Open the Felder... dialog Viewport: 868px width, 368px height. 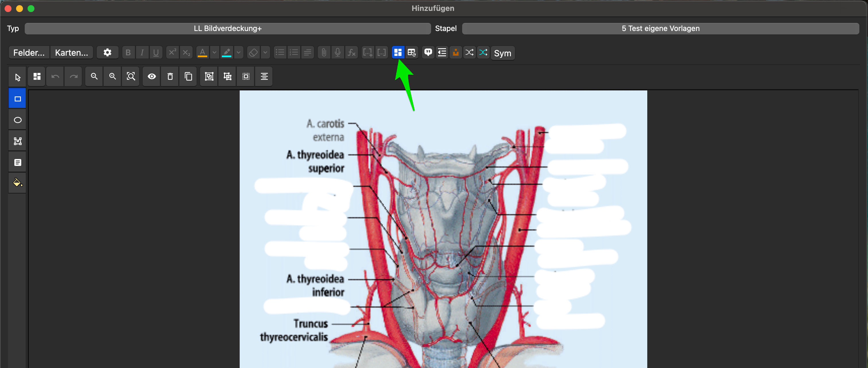29,53
